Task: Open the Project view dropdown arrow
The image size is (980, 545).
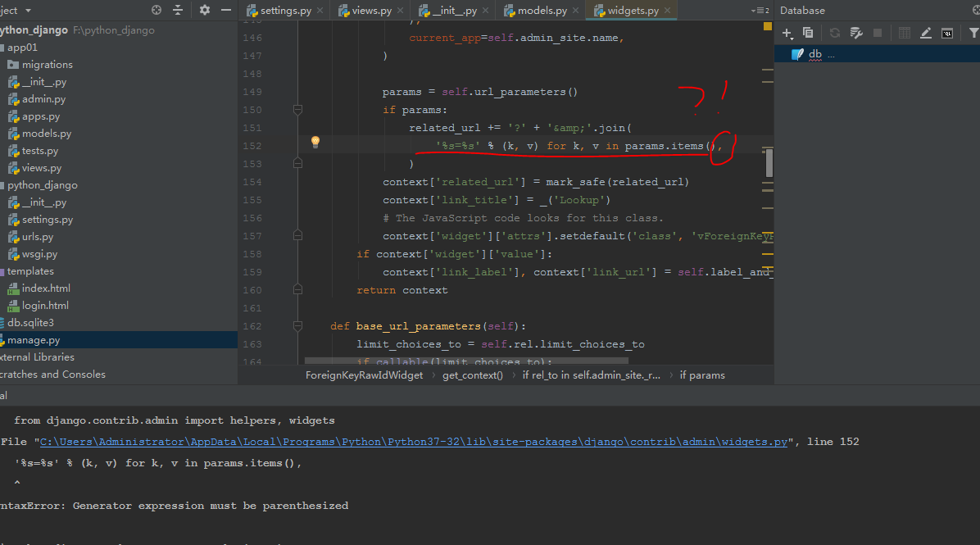Action: pyautogui.click(x=28, y=11)
